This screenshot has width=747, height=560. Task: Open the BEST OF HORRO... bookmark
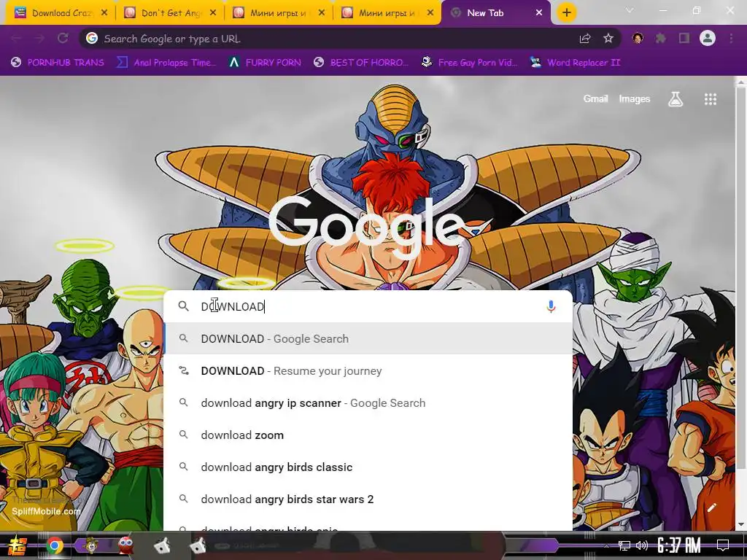[x=361, y=63]
